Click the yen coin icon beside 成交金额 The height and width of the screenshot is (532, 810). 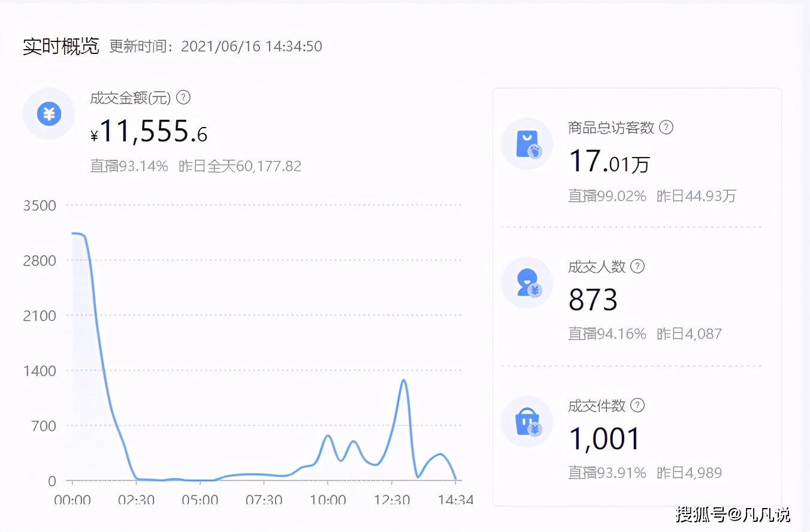click(49, 114)
